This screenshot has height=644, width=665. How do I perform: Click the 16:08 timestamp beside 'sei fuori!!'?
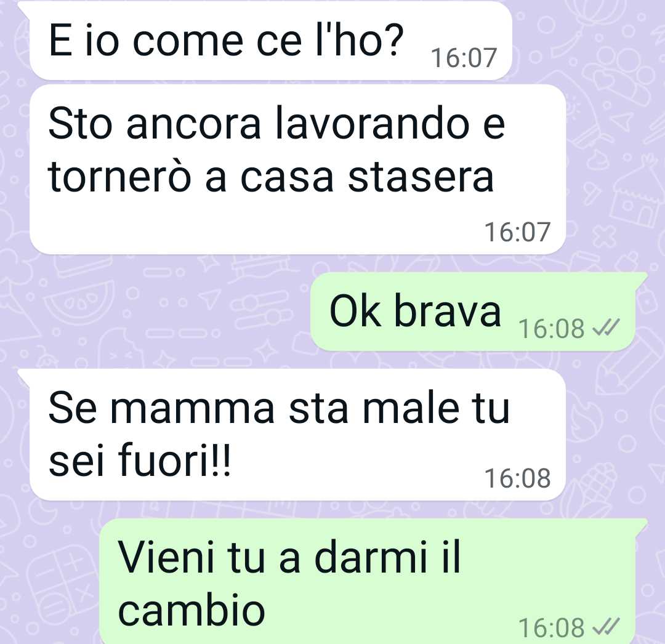[x=517, y=478]
